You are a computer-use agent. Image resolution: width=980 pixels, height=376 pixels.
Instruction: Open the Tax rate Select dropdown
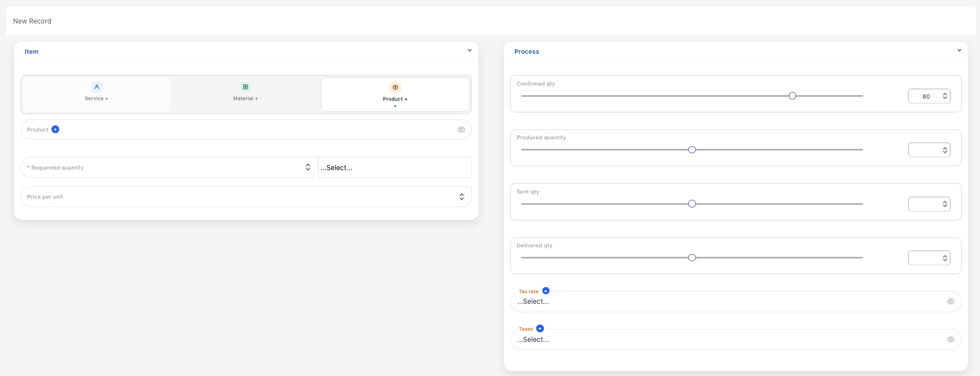pyautogui.click(x=727, y=302)
